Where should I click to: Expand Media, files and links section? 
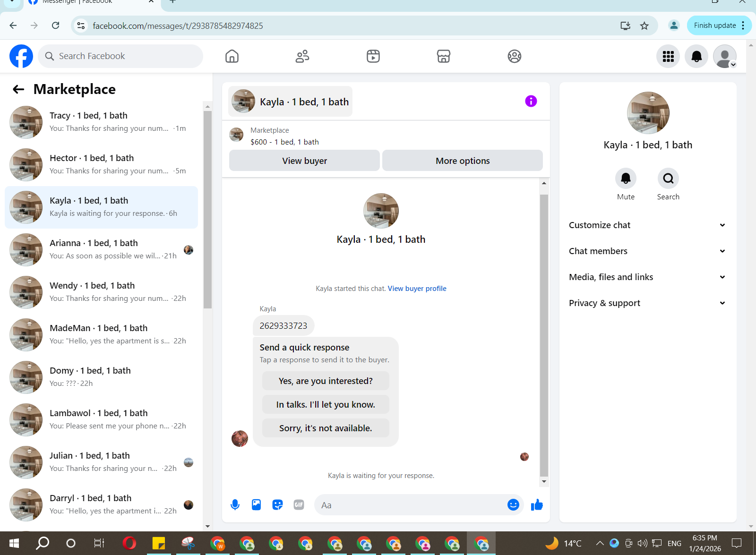[x=647, y=277]
